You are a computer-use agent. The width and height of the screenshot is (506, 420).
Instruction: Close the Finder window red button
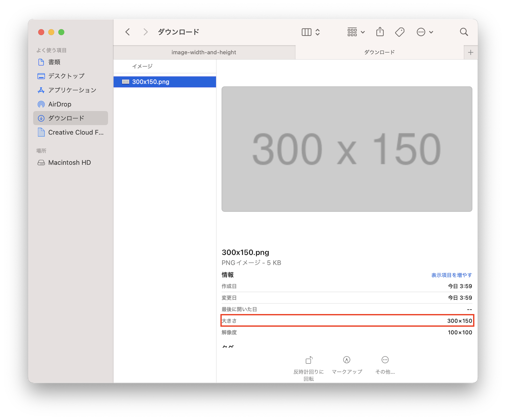tap(41, 32)
